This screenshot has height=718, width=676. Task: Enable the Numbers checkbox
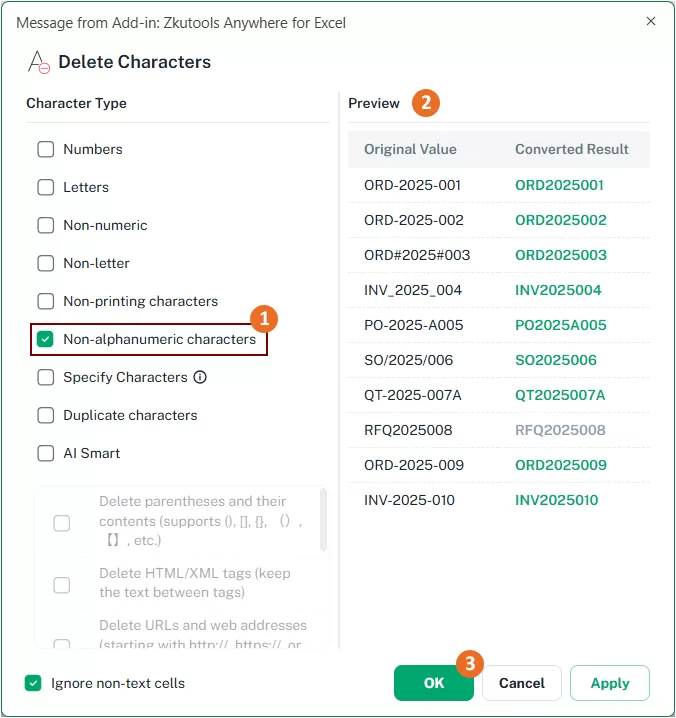click(x=46, y=149)
